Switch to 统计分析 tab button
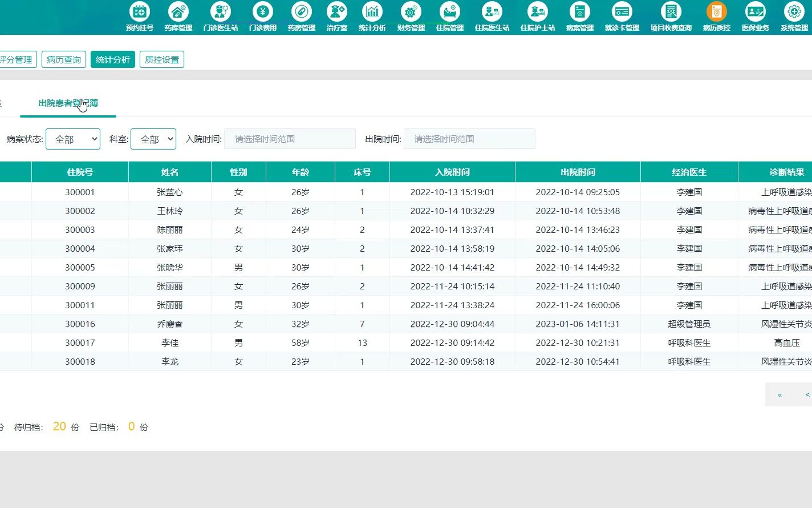Image resolution: width=812 pixels, height=508 pixels. coord(113,59)
